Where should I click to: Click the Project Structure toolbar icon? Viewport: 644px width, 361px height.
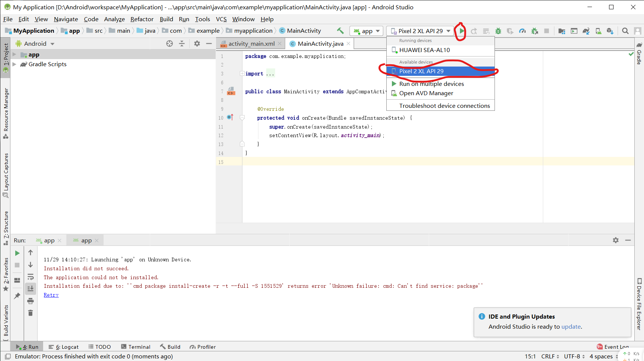click(562, 31)
